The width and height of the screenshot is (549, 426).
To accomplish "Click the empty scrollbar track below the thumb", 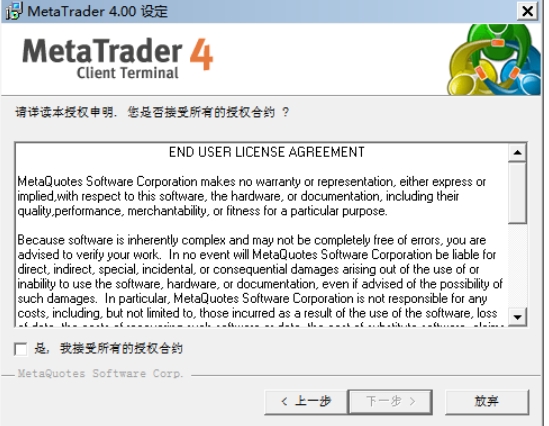I will 517,266.
